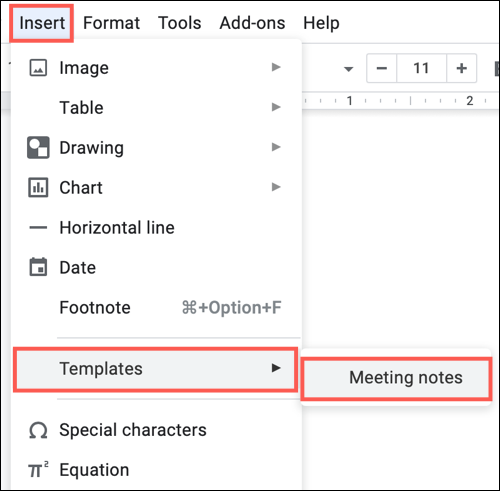Viewport: 500px width, 491px height.
Task: Click the Date calendar icon
Action: (x=38, y=267)
